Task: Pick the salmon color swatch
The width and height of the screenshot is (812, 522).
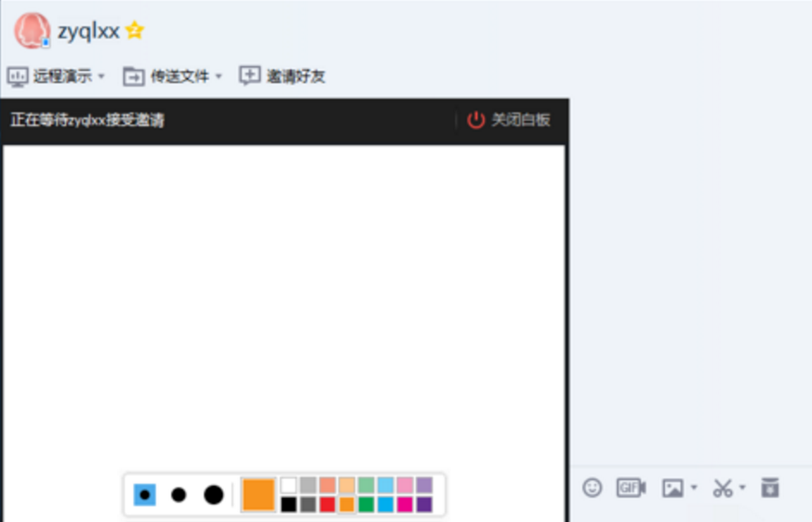Action: point(327,485)
